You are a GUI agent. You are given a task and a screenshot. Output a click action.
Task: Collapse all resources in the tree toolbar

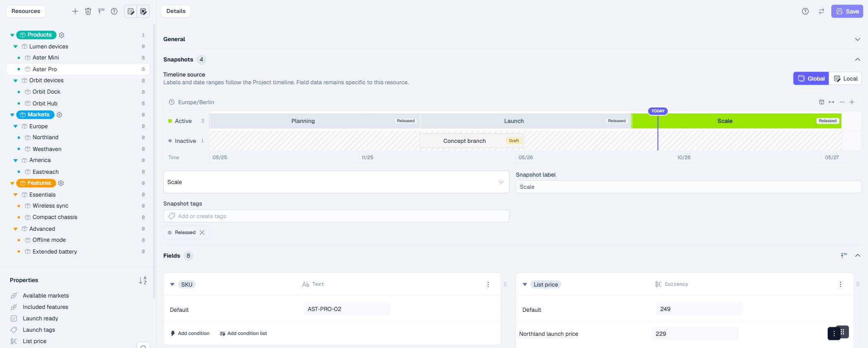(x=101, y=11)
